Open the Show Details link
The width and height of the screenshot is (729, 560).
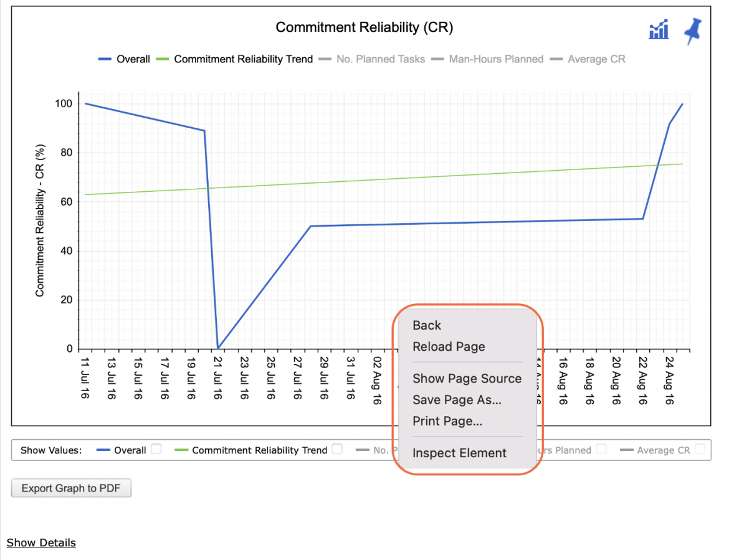pyautogui.click(x=41, y=543)
